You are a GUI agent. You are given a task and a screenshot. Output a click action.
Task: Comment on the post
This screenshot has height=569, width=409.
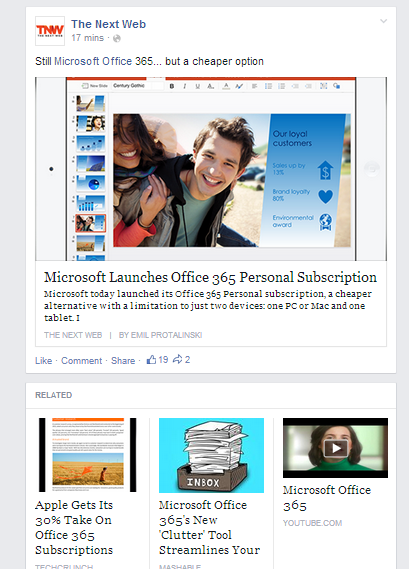pyautogui.click(x=81, y=361)
